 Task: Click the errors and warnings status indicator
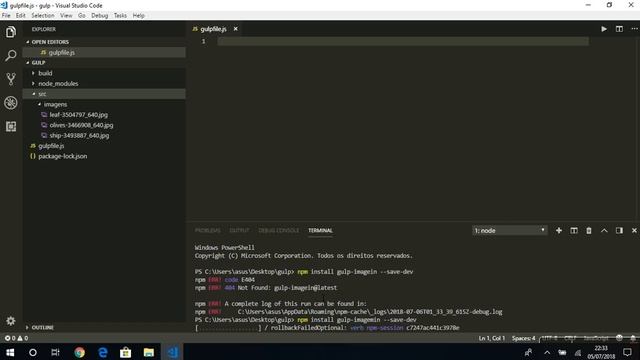click(16, 338)
